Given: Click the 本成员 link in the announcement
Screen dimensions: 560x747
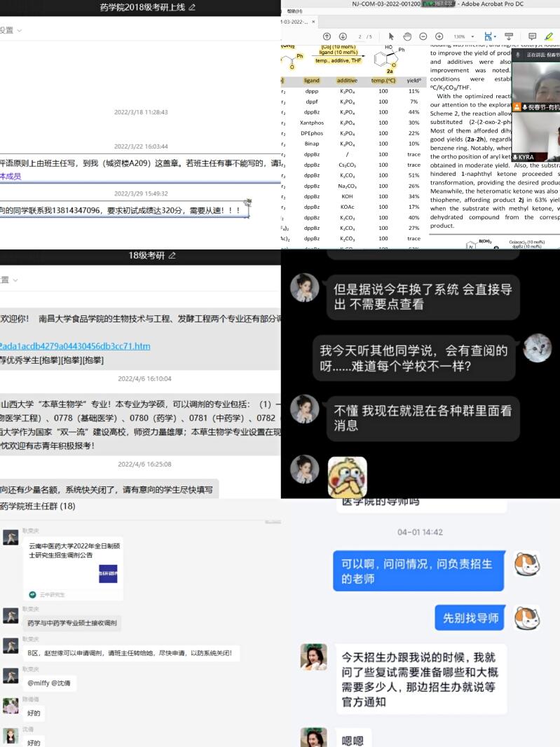Looking at the screenshot, I should pyautogui.click(x=11, y=177).
